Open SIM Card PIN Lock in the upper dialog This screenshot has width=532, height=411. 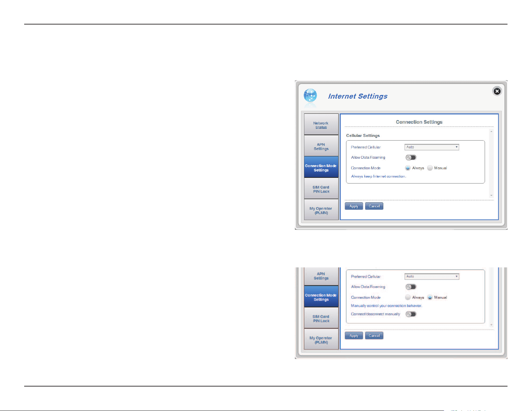click(321, 189)
